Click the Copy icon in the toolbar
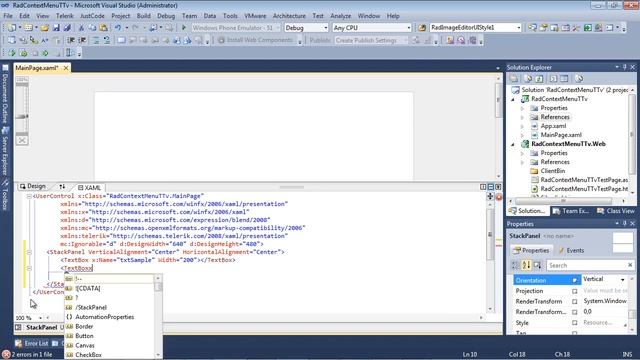Image resolution: width=640 pixels, height=360 pixels. click(92, 28)
